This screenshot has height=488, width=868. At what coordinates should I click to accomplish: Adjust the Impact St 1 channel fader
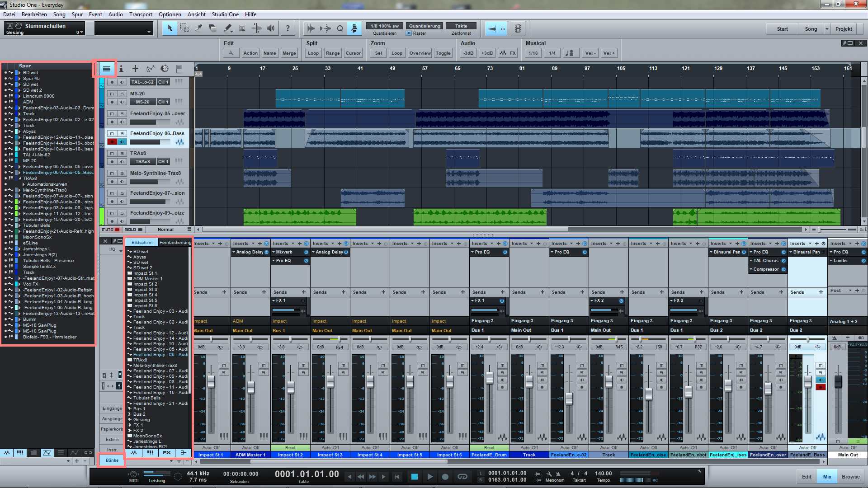(211, 381)
